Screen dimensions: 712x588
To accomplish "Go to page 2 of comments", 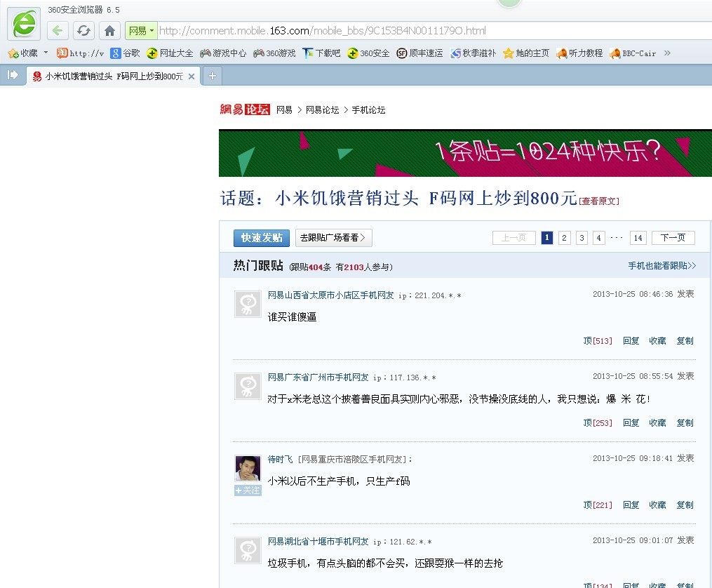I will coord(564,238).
